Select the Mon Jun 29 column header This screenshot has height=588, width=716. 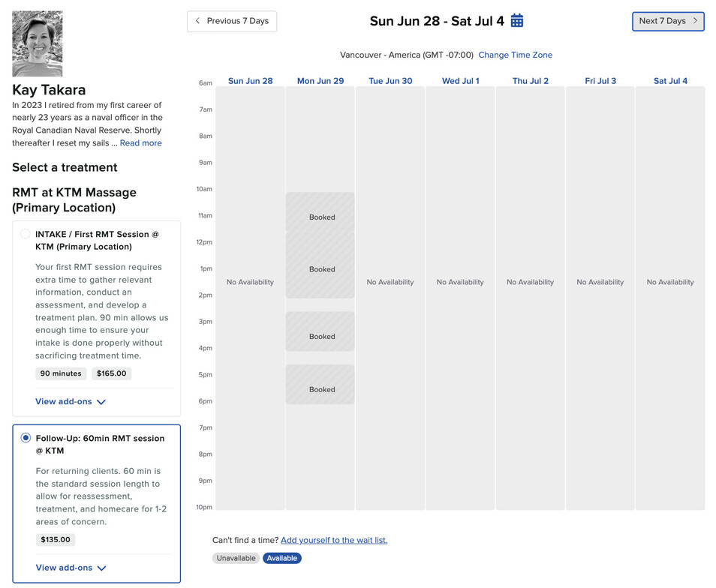click(x=320, y=81)
